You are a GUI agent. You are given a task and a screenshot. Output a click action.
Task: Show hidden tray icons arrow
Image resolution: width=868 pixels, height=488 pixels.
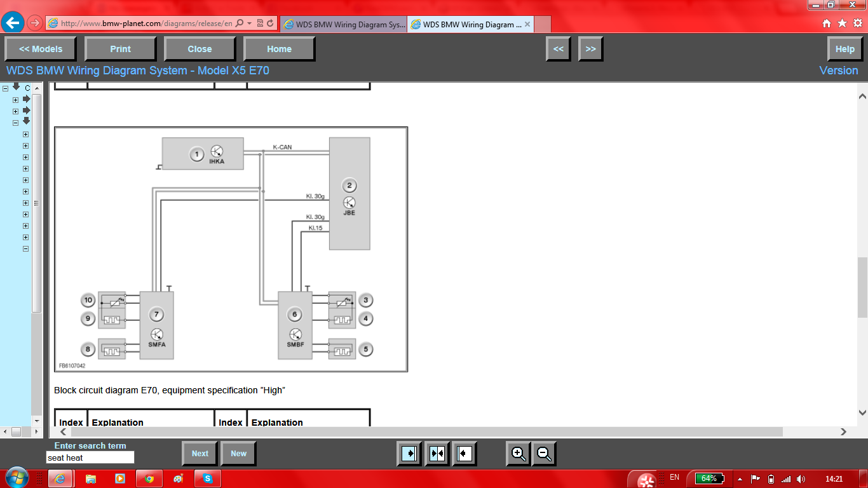tap(740, 478)
